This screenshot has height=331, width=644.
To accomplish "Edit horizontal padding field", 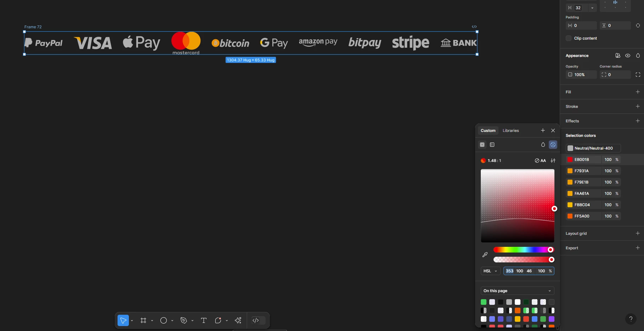I will (581, 25).
